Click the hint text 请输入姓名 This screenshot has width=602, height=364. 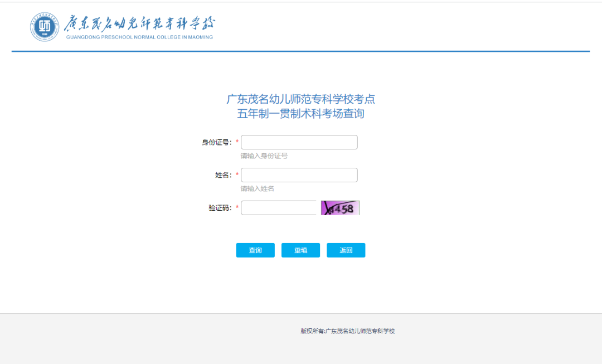tap(258, 189)
